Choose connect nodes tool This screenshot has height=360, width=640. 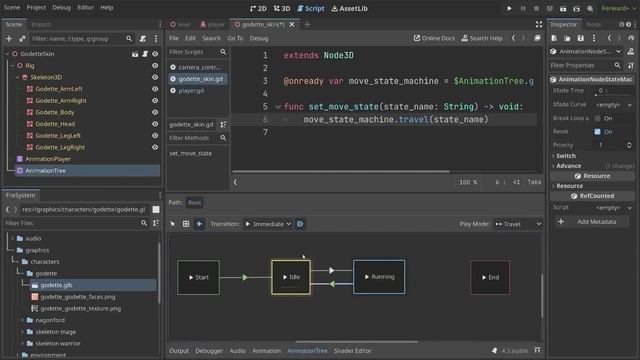pos(199,224)
